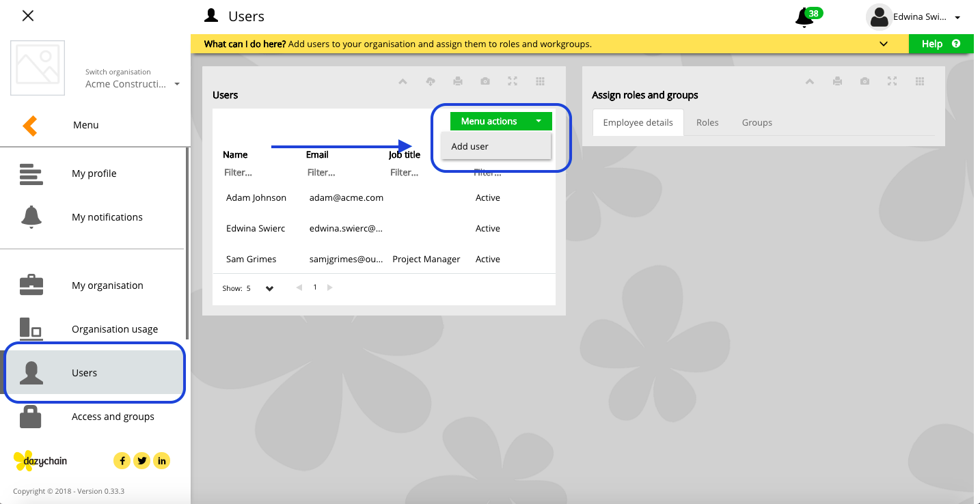
Task: Open the Show 5 rows-per-page dropdown
Action: pyautogui.click(x=260, y=288)
